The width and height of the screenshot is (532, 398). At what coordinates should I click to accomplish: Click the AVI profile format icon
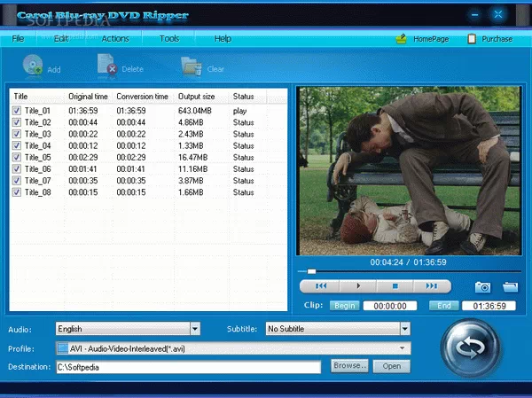(x=62, y=348)
